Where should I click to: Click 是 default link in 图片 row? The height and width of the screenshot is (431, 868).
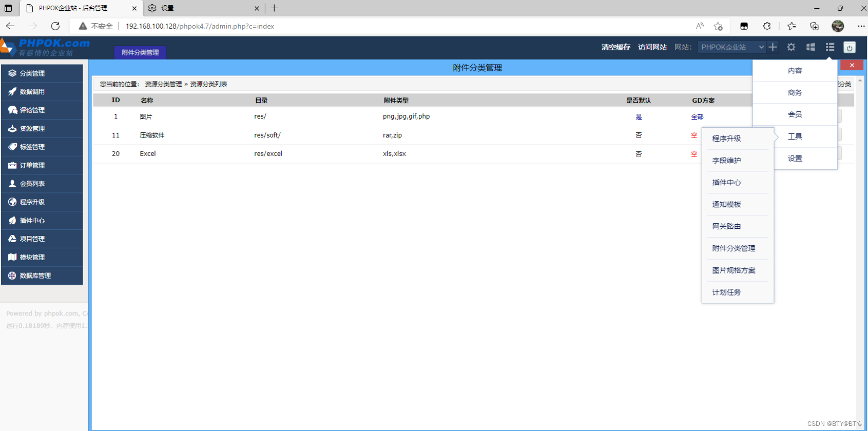[x=639, y=117]
